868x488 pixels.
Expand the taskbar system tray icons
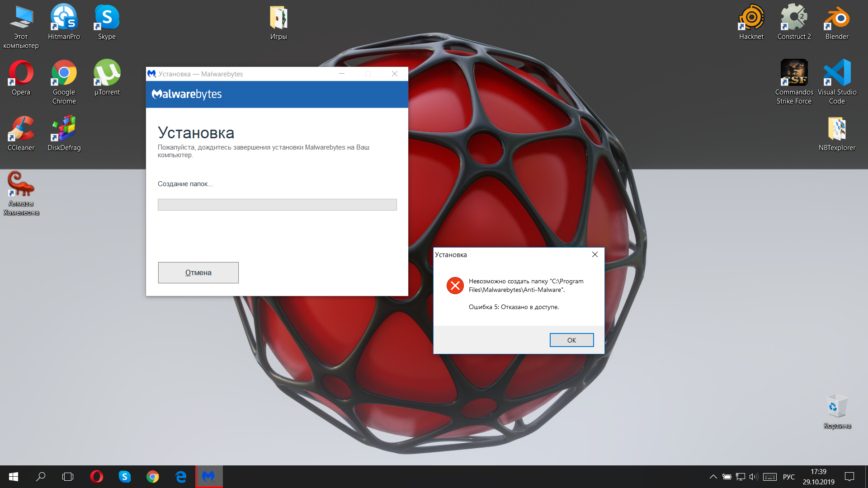(713, 477)
